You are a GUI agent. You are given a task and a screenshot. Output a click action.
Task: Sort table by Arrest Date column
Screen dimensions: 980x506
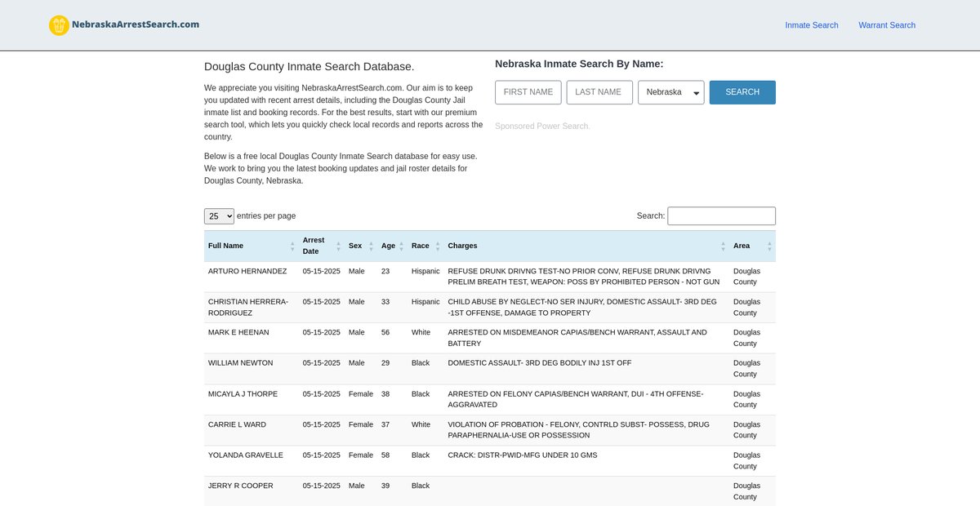pyautogui.click(x=322, y=246)
